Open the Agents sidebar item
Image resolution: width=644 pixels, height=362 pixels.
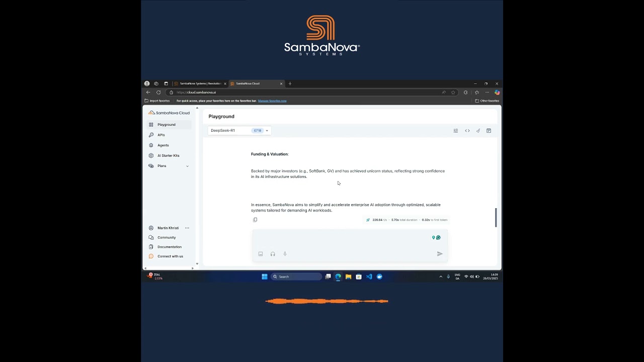(169, 145)
